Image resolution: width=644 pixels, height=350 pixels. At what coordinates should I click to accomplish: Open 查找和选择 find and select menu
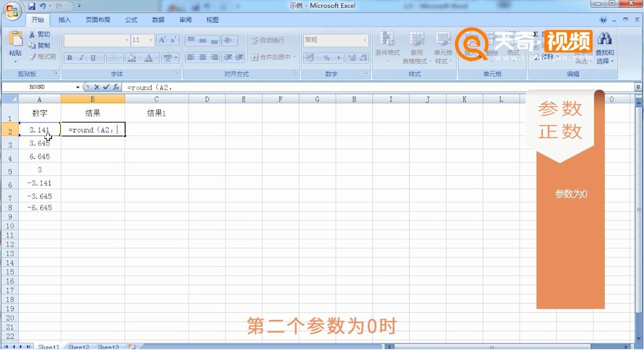click(x=605, y=47)
